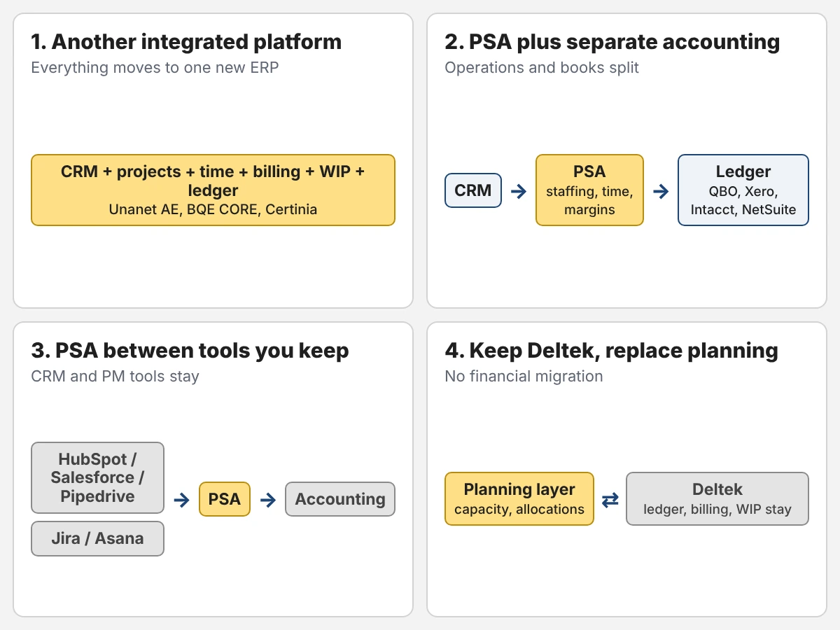The height and width of the screenshot is (630, 840).
Task: Click the Ledger box listing QBO, Xero
Action: (x=743, y=190)
